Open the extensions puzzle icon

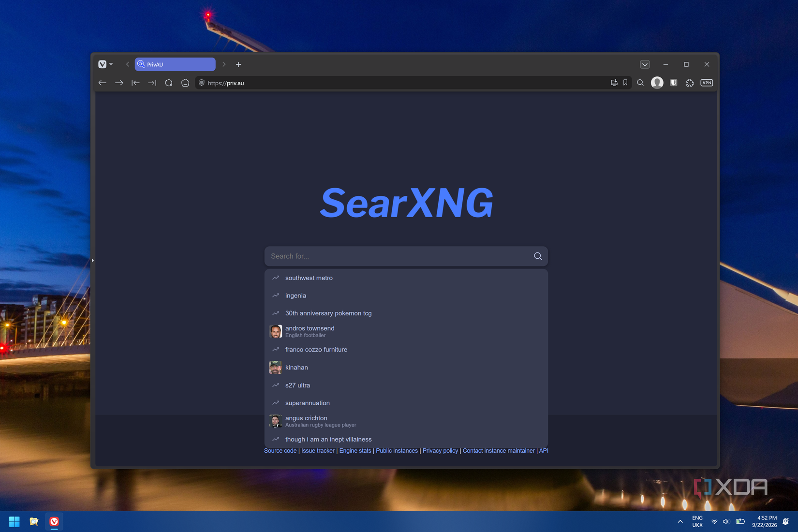(690, 83)
